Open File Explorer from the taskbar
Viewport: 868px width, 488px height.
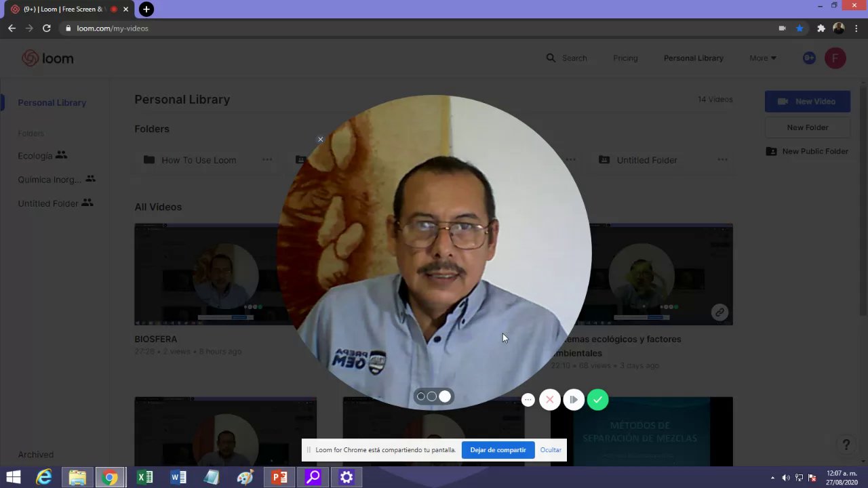tap(77, 477)
